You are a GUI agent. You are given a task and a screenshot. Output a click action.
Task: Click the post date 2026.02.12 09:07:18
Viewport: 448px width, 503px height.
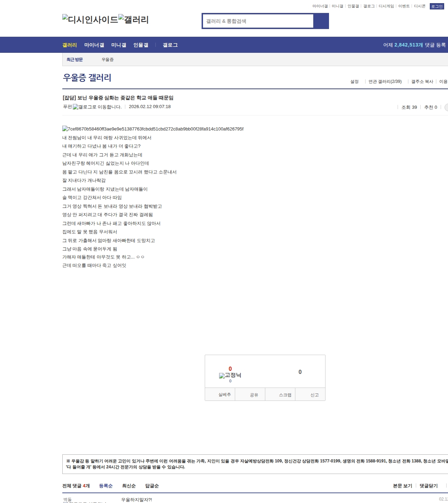click(x=150, y=107)
